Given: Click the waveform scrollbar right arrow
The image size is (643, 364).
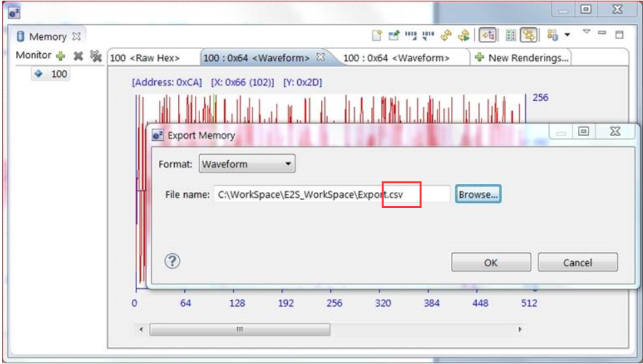Looking at the screenshot, I should click(520, 329).
